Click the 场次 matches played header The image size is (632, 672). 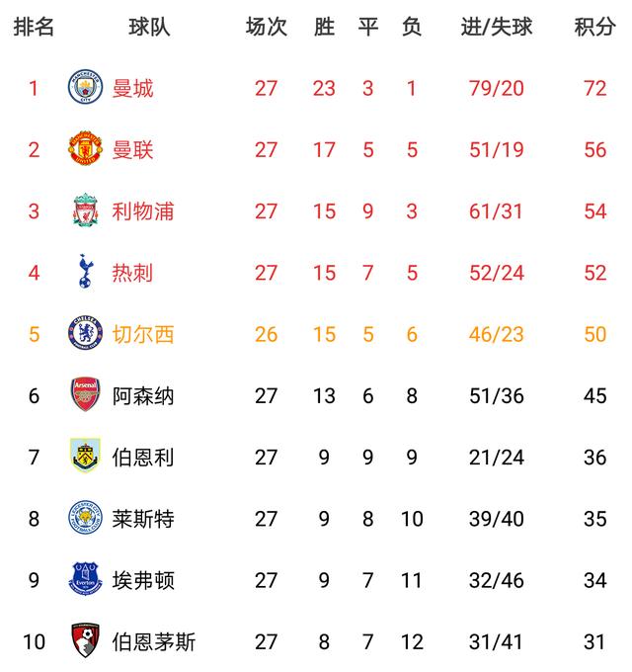point(267,27)
